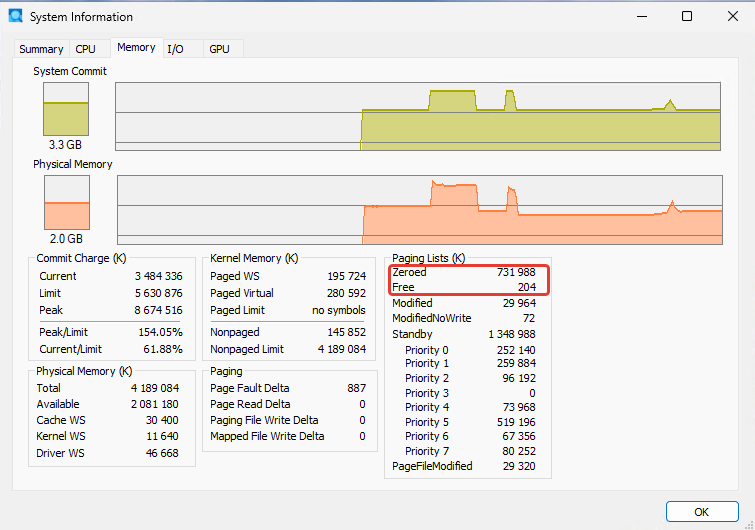This screenshot has height=530, width=755.
Task: Click the System Information app icon
Action: click(15, 15)
